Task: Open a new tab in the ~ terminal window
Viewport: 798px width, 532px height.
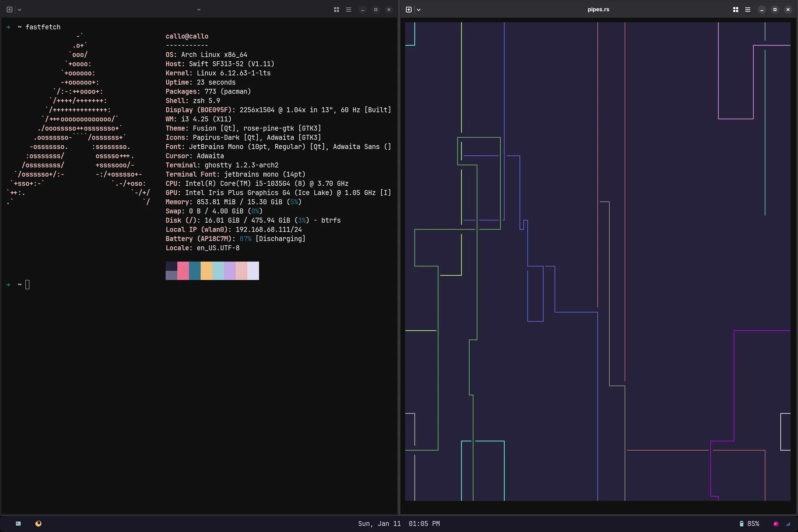Action: click(x=10, y=10)
